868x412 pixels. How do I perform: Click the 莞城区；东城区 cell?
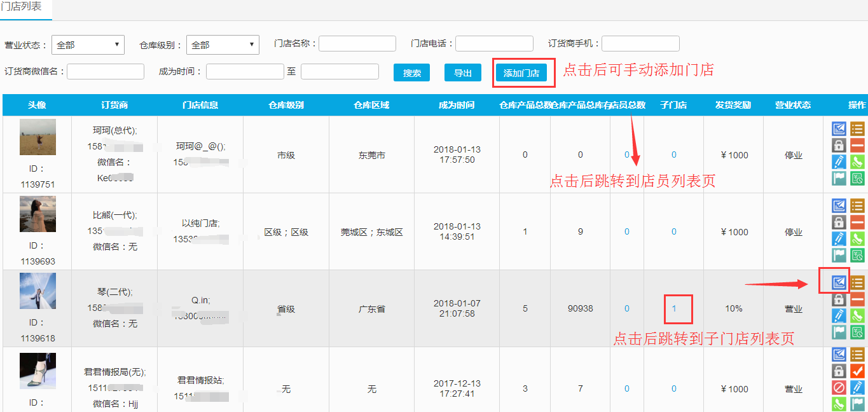pyautogui.click(x=371, y=232)
